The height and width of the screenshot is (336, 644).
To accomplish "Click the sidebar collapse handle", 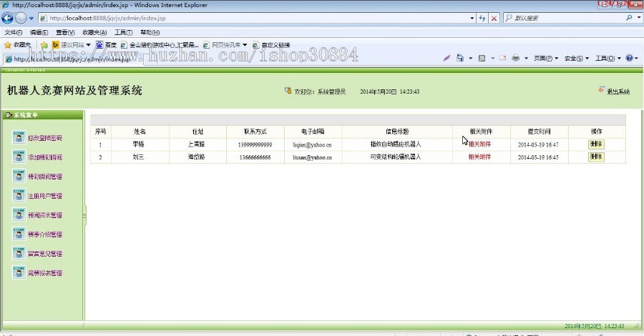I will (x=84, y=215).
